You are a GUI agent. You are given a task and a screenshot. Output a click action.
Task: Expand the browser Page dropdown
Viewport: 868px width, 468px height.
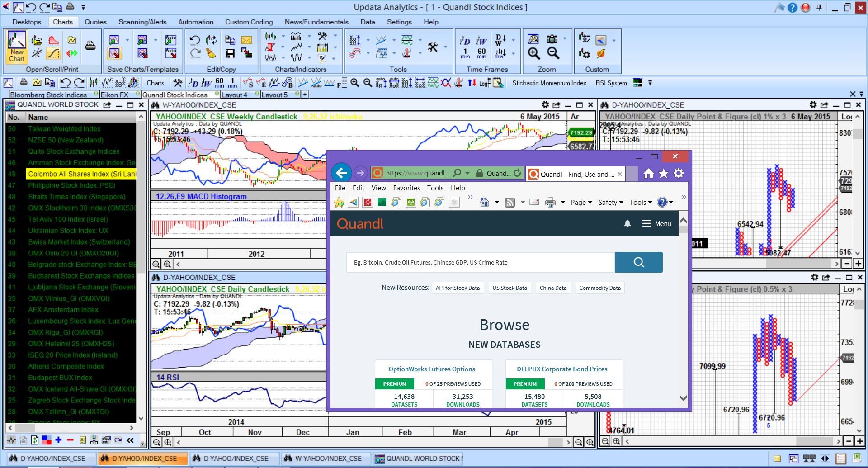tap(581, 203)
